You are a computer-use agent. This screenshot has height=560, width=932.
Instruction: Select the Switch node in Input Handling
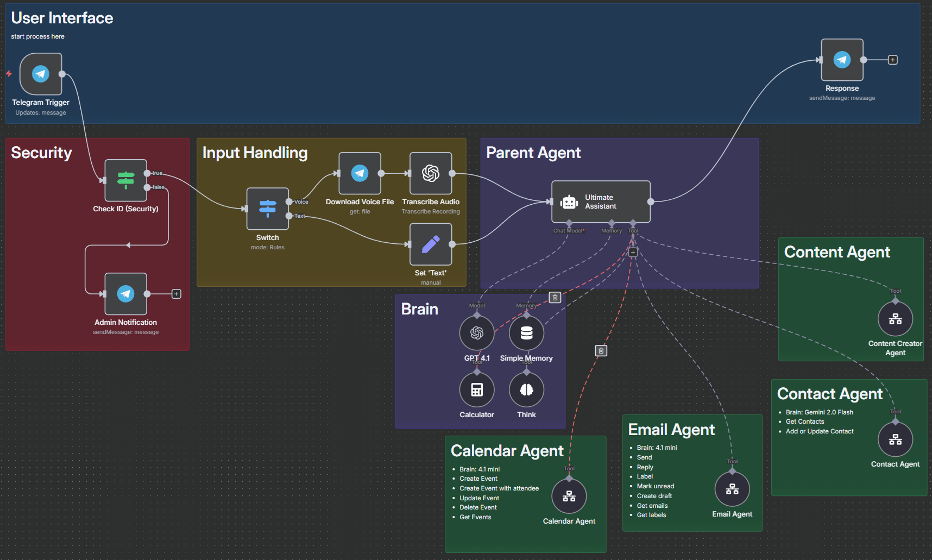pos(267,209)
